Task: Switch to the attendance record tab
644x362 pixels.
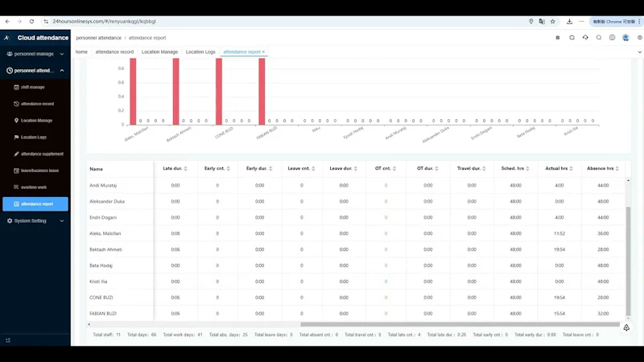Action: pos(114,51)
